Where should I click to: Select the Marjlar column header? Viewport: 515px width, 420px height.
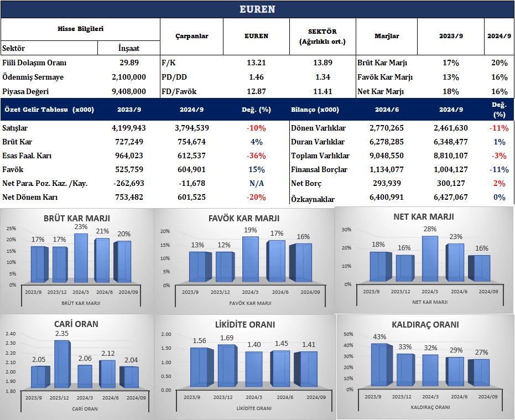coord(387,36)
